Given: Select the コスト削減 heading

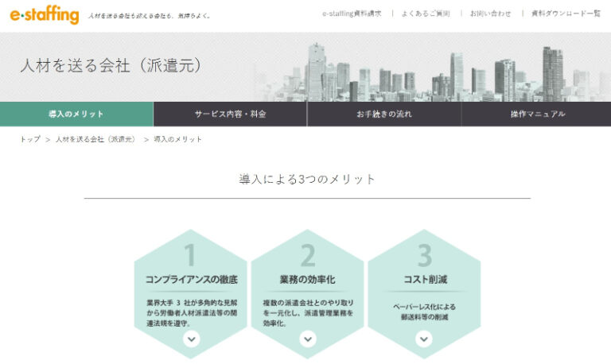Looking at the screenshot, I should [x=425, y=280].
